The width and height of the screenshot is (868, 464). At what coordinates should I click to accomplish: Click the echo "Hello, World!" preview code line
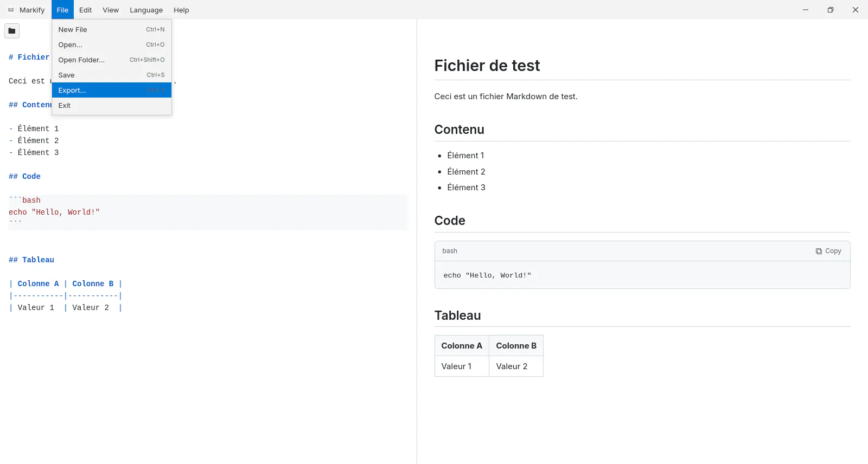[487, 275]
